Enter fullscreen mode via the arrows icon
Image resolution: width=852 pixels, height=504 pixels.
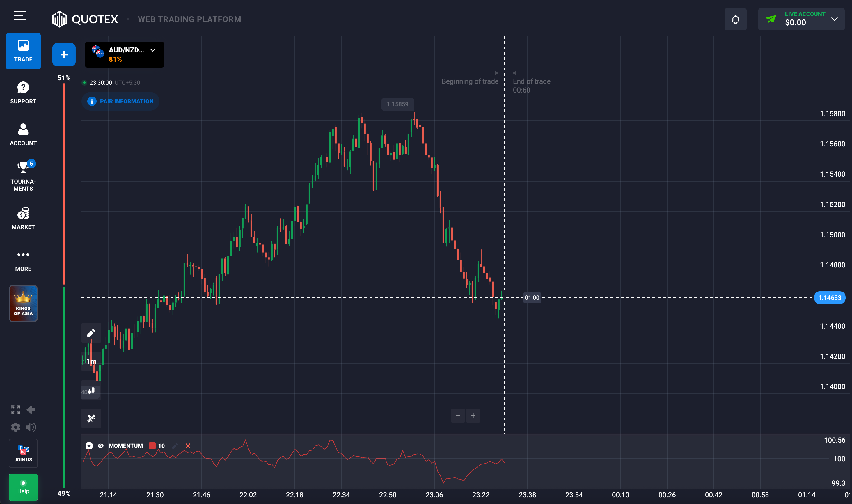coord(16,410)
